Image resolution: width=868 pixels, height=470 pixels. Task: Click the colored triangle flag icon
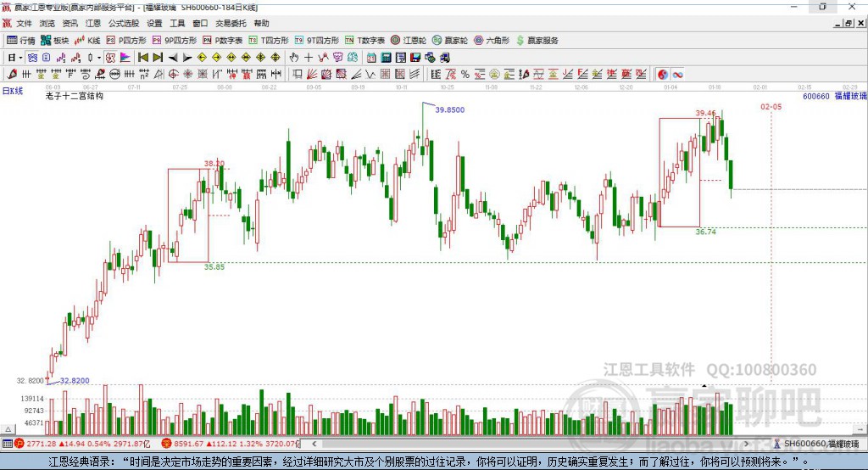125,58
